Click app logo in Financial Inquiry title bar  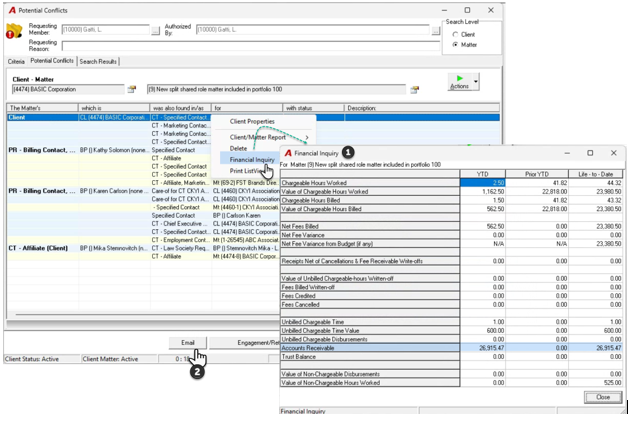288,153
